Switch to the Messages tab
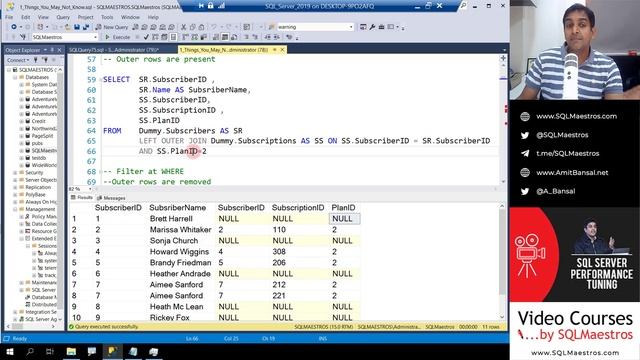Screen dimensions: 640x360 click(x=111, y=198)
